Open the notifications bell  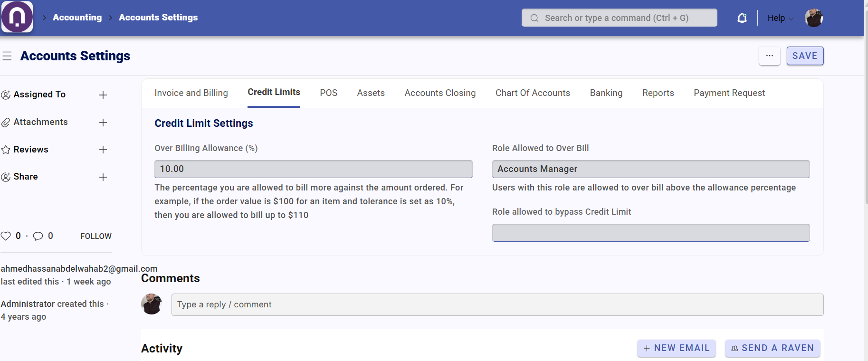tap(742, 18)
